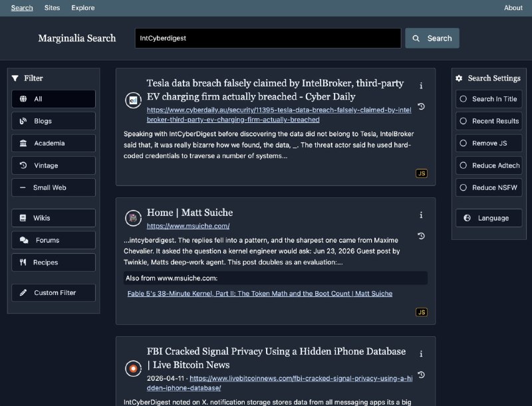The height and width of the screenshot is (406, 532).
Task: Enable Recent Results option
Action: click(489, 121)
